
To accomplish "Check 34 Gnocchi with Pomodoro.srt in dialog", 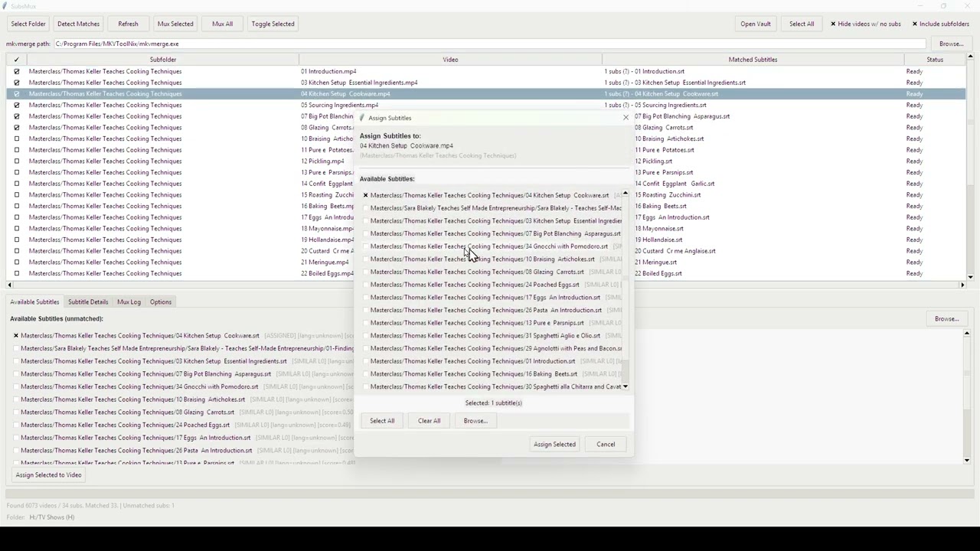I will tap(365, 246).
